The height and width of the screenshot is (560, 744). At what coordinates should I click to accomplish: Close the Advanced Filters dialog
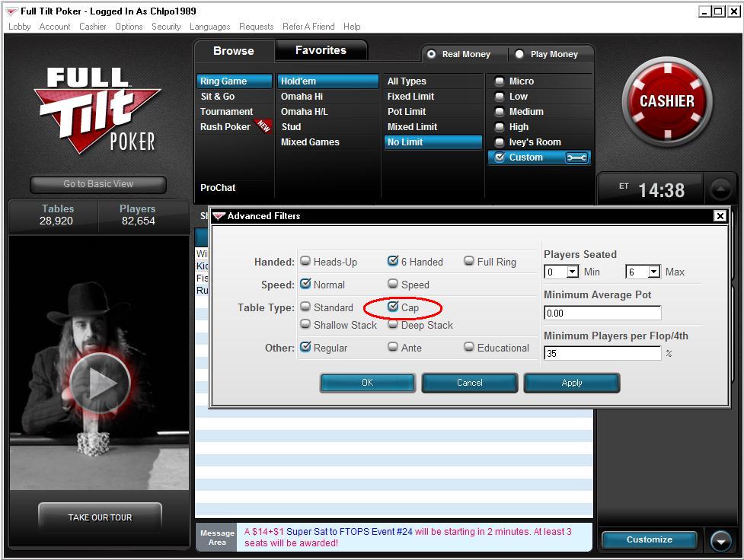tap(720, 216)
